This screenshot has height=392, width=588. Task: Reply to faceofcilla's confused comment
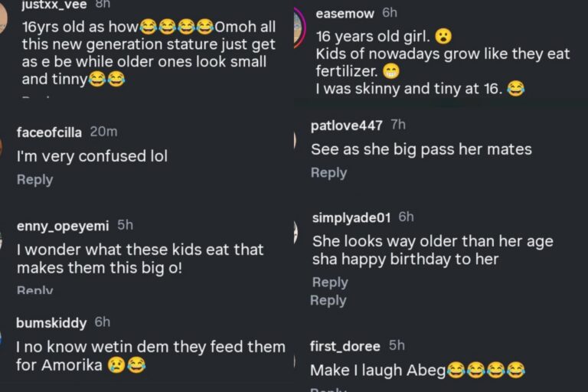coord(34,179)
